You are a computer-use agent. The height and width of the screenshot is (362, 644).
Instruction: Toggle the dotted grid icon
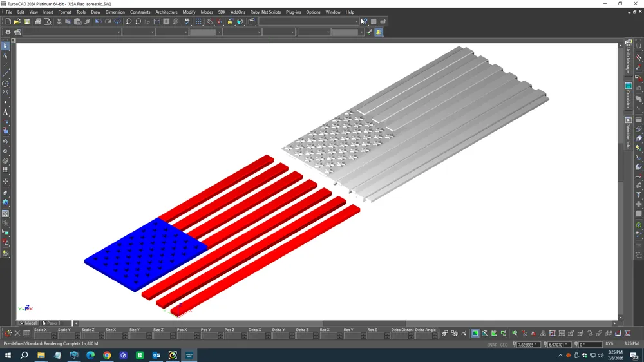[199, 21]
